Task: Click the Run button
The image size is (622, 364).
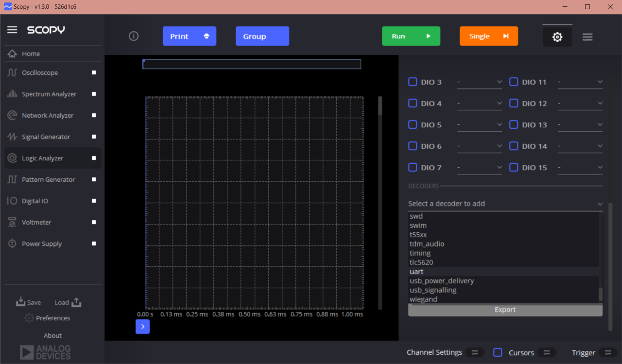Action: pyautogui.click(x=411, y=36)
